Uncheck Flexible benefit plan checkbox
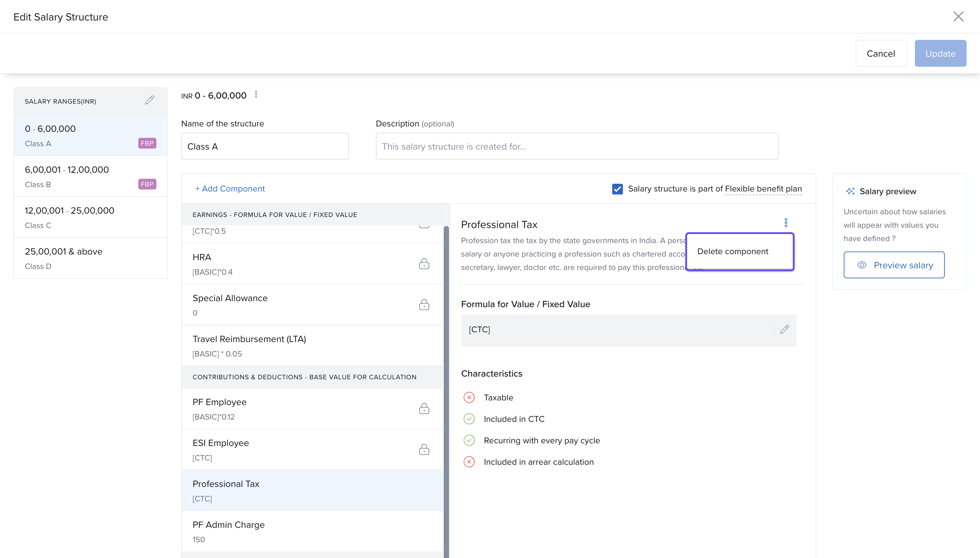The width and height of the screenshot is (980, 558). (x=617, y=189)
